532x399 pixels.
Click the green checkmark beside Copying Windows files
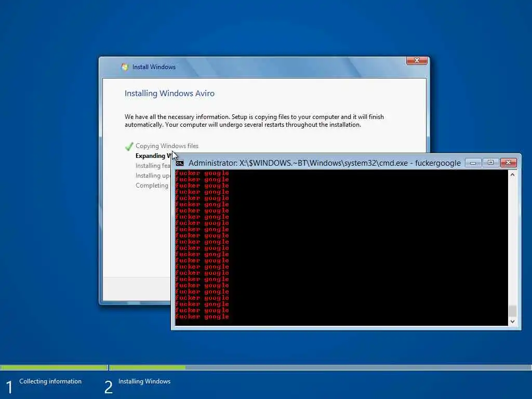coord(129,146)
